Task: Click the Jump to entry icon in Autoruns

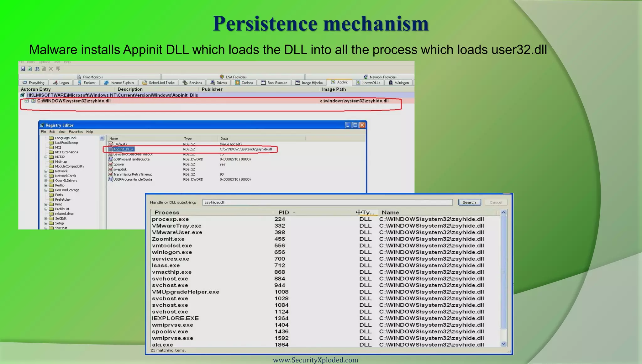Action: pos(58,69)
